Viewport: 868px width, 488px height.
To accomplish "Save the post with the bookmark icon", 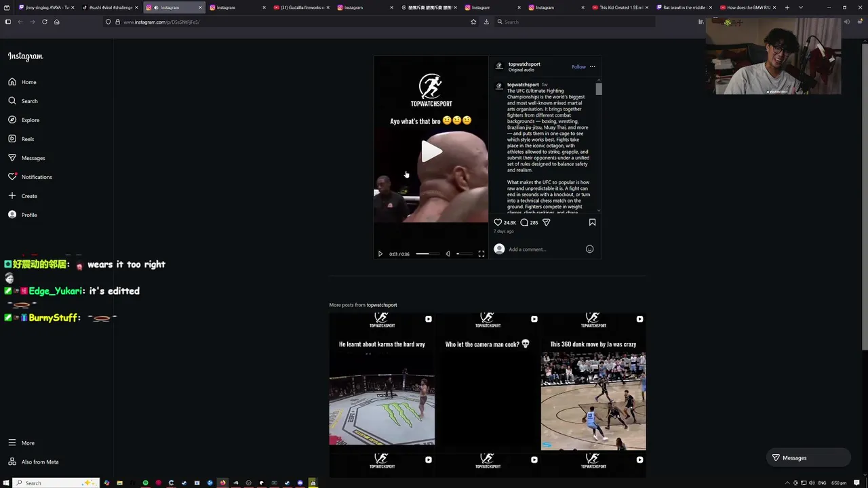I will [592, 222].
